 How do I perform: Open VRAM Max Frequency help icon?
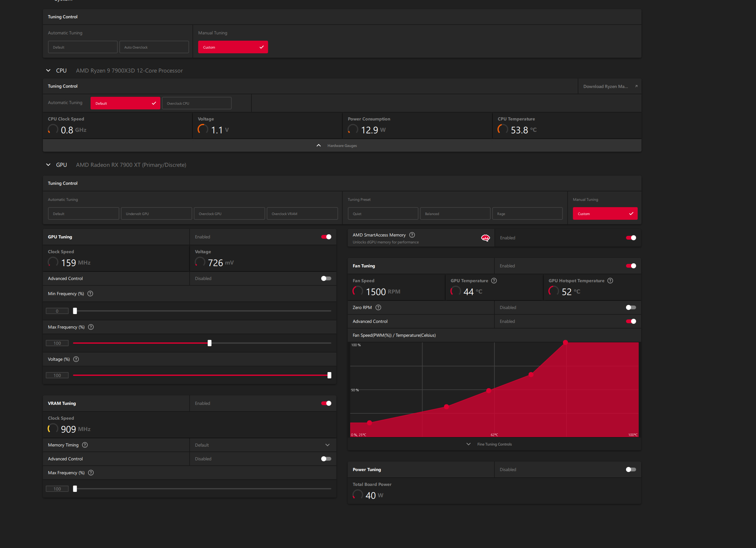(91, 473)
